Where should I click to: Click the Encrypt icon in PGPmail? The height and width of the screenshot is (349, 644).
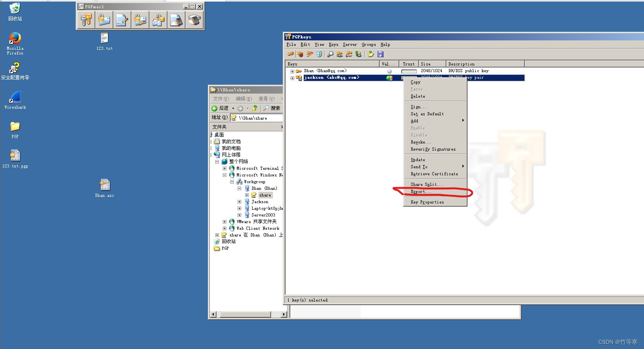pos(104,20)
